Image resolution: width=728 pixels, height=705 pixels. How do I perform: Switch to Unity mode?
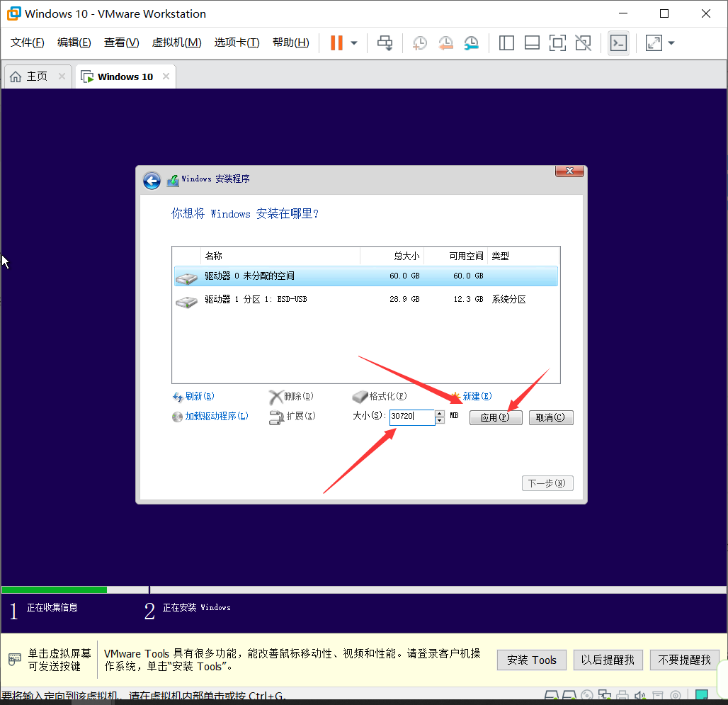(583, 43)
